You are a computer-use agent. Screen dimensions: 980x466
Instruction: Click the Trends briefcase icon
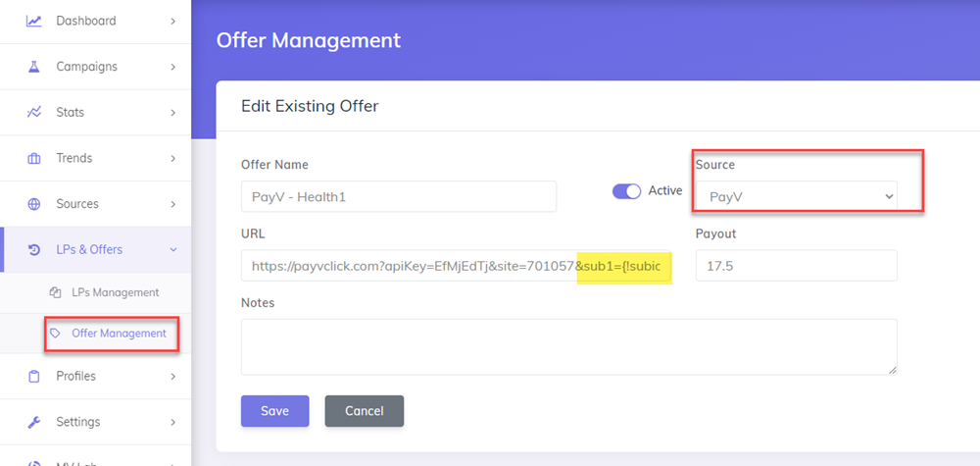click(x=33, y=158)
